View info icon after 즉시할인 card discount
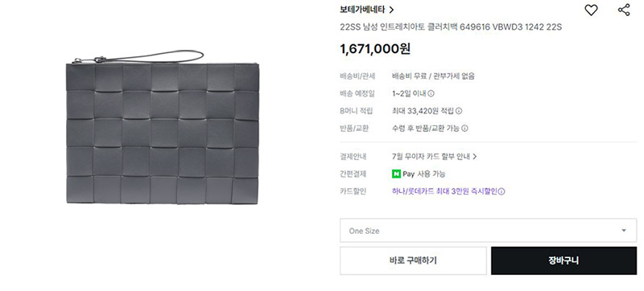 coord(502,191)
